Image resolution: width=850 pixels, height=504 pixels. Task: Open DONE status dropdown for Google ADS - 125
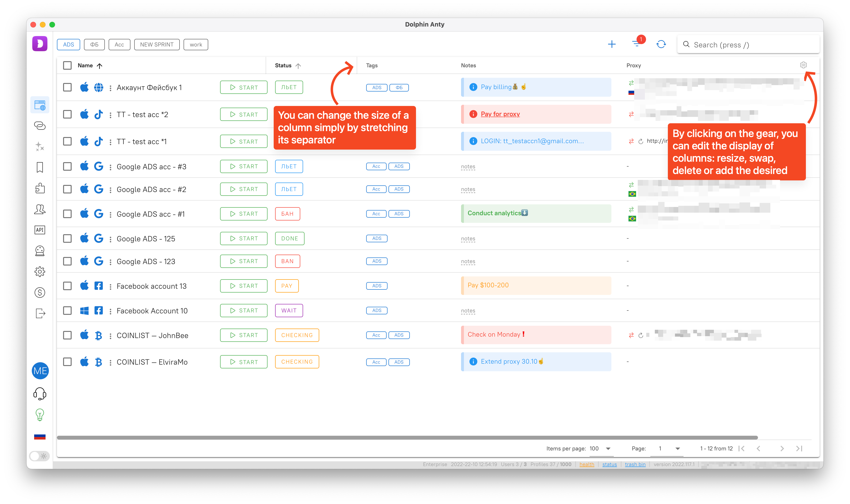[x=289, y=239]
